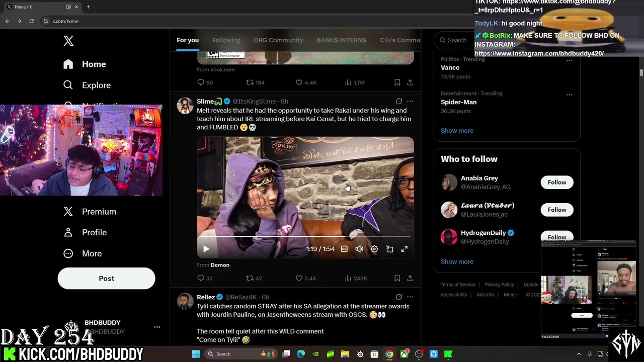Follow HydrogenDaily

click(x=557, y=237)
